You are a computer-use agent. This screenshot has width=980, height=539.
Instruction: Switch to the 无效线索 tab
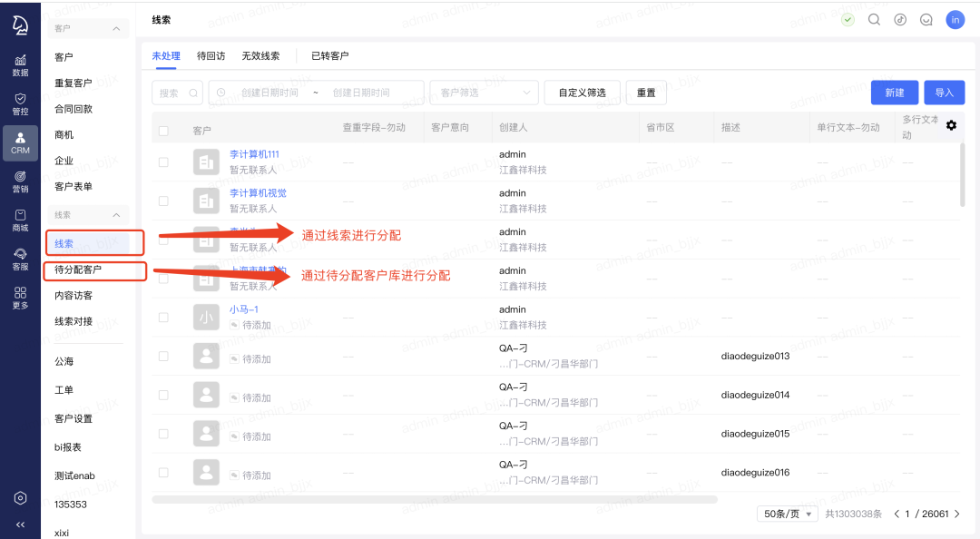[260, 55]
